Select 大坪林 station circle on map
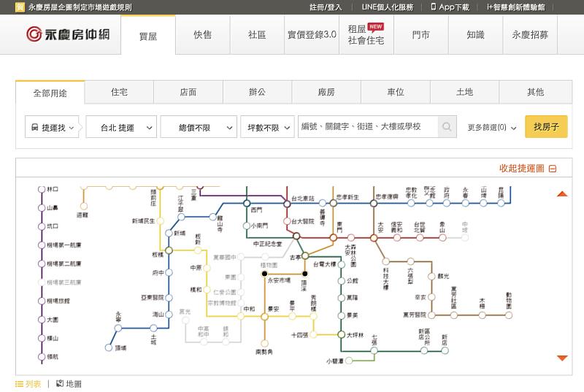This screenshot has height=392, width=584. [x=341, y=334]
